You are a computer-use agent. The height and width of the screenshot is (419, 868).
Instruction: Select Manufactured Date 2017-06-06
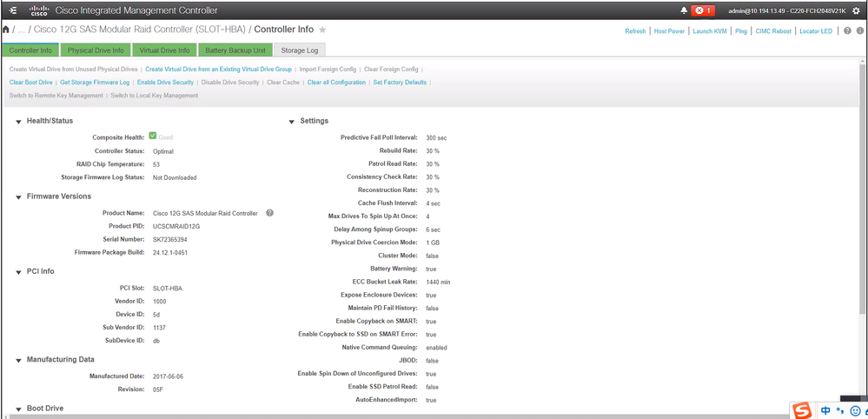(168, 376)
